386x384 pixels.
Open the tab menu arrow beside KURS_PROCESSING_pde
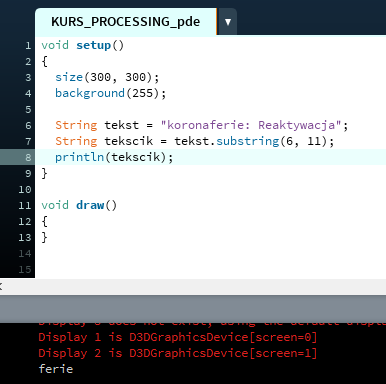click(x=228, y=22)
